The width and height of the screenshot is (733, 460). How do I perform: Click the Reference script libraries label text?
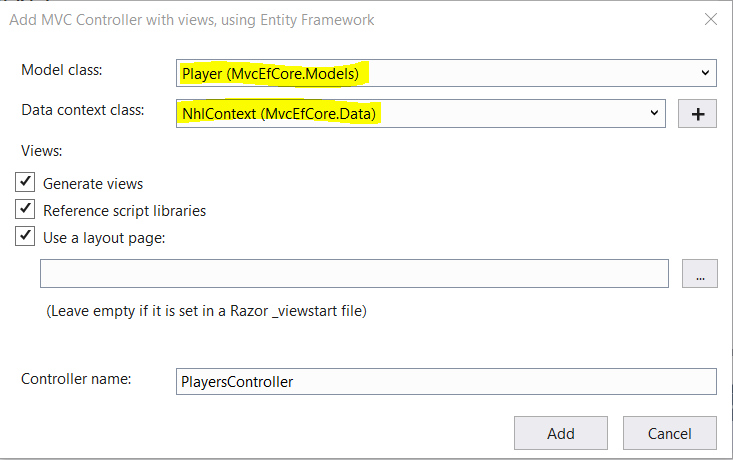pos(124,211)
